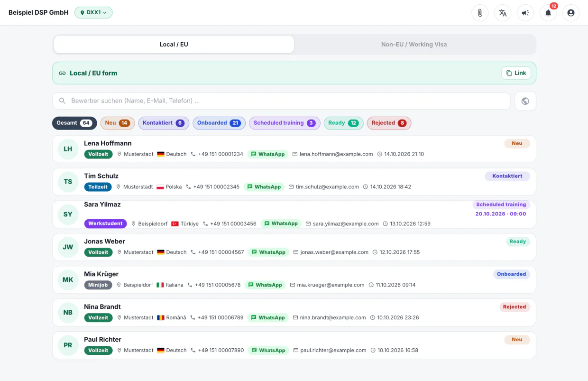Filter by Onboarded 21 chip
588x381 pixels.
click(219, 123)
